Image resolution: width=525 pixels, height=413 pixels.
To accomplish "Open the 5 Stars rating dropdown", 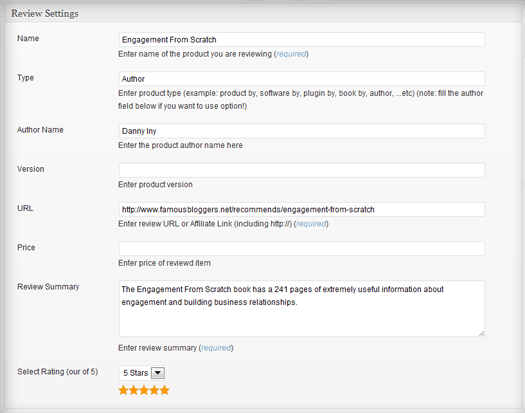I will (x=143, y=373).
